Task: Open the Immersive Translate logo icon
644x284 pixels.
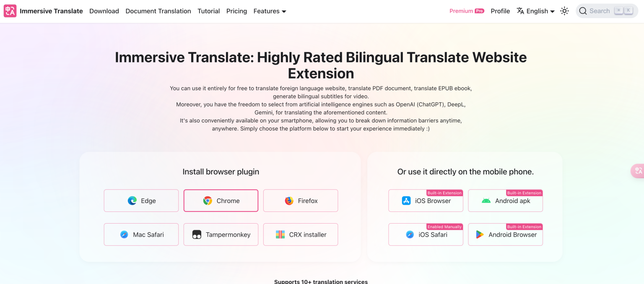Action: click(10, 11)
